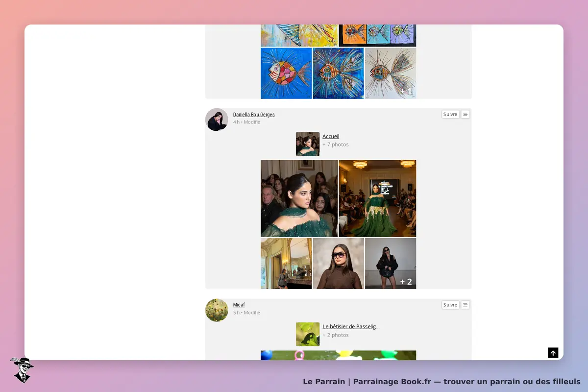View the close-up photo of woman in green dress
The width and height of the screenshot is (588, 392).
(x=299, y=198)
